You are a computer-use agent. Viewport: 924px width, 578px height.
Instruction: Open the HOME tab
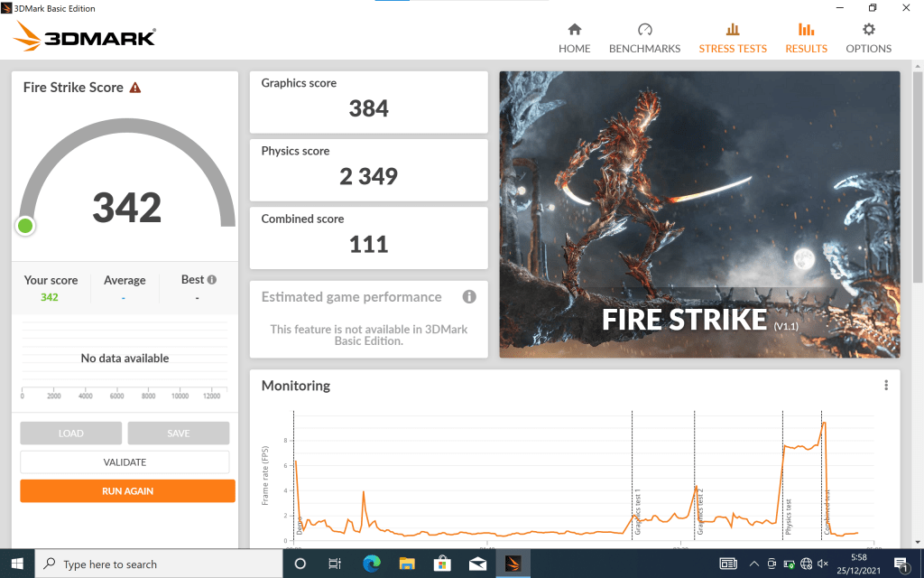pos(574,38)
